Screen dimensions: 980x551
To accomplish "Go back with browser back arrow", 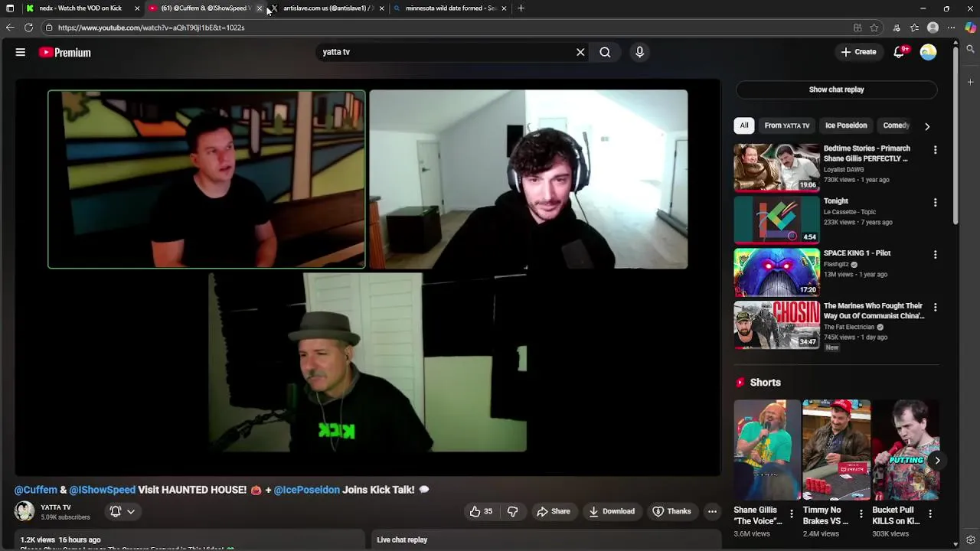I will (9, 28).
